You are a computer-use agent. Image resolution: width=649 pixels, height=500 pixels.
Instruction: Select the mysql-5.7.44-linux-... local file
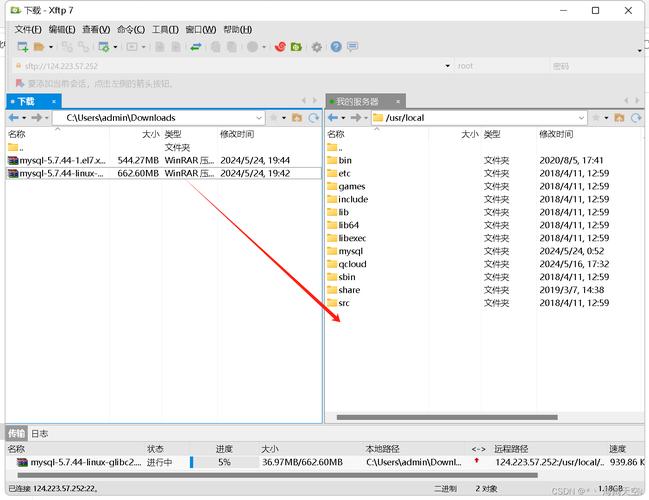tap(164, 173)
